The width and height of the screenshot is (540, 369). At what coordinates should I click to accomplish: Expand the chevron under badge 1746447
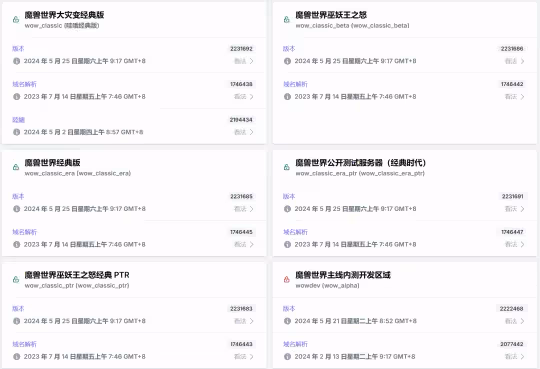(x=522, y=244)
